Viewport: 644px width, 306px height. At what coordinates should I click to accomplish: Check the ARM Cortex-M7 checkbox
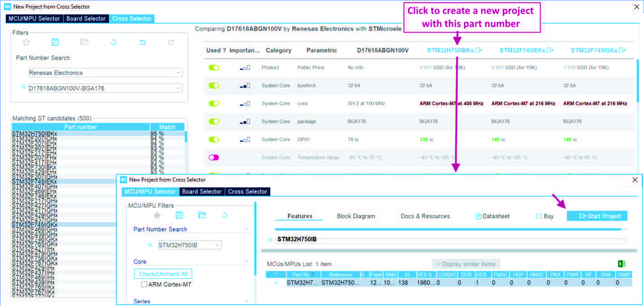click(x=144, y=284)
